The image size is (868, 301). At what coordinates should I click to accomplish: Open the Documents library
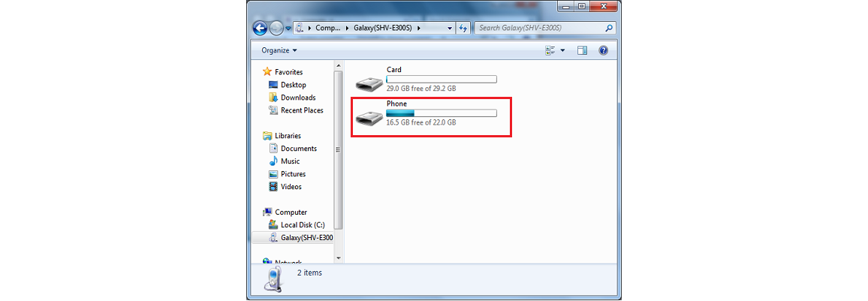tap(299, 149)
